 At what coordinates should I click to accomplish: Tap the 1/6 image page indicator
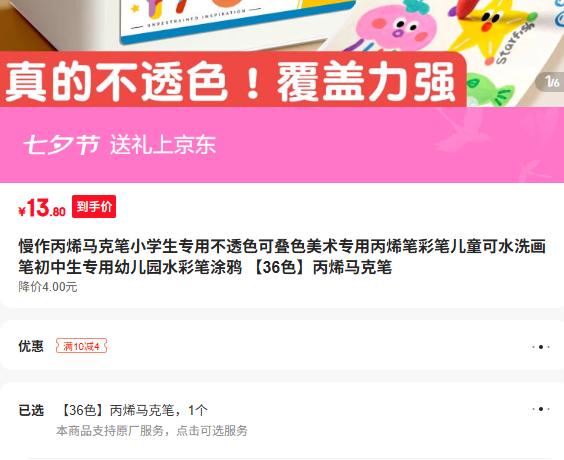pos(551,82)
